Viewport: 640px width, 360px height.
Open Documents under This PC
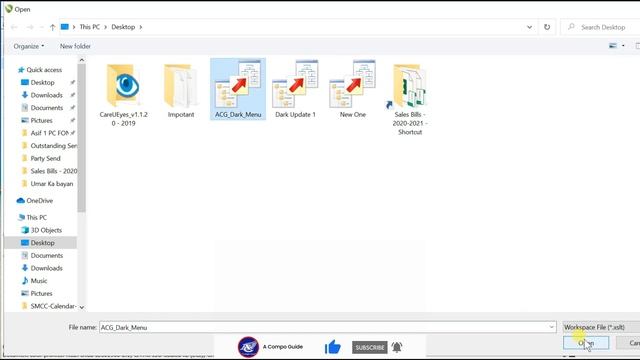coord(47,255)
